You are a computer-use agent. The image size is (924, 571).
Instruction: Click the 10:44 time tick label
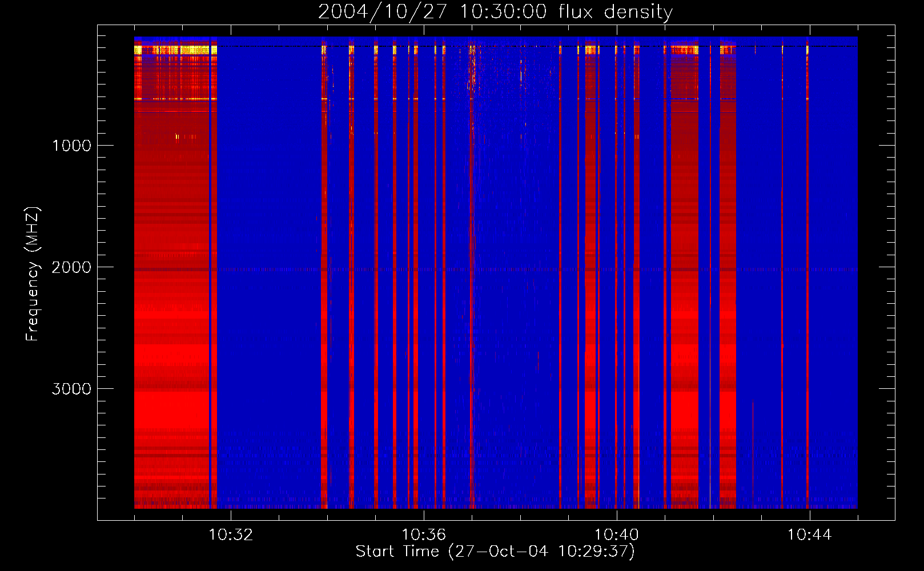pos(809,534)
